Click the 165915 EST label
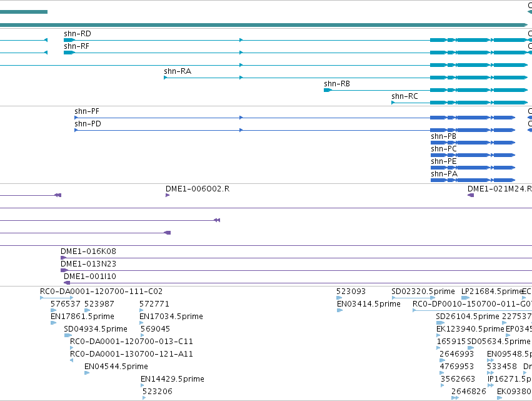Viewport: 532px width, 401px height. point(451,342)
